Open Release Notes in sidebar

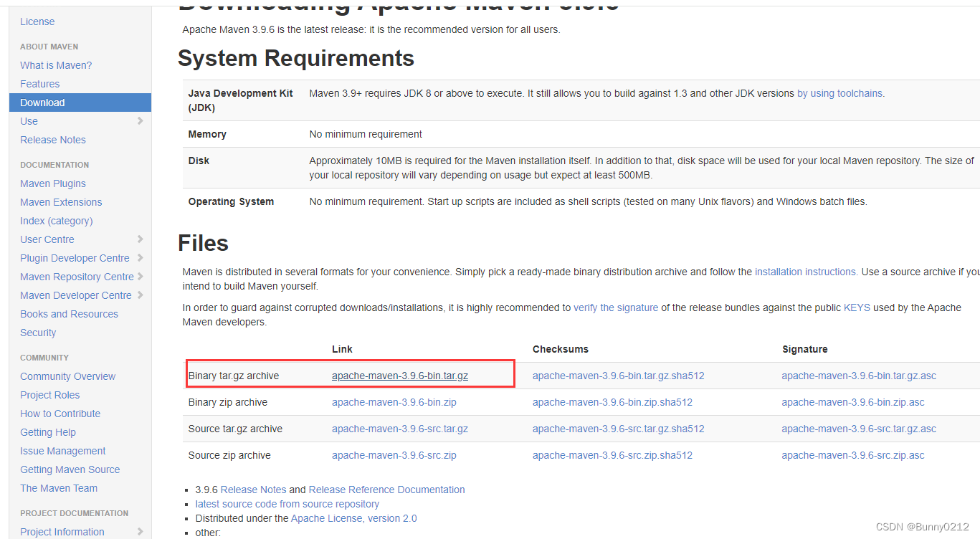click(x=53, y=140)
